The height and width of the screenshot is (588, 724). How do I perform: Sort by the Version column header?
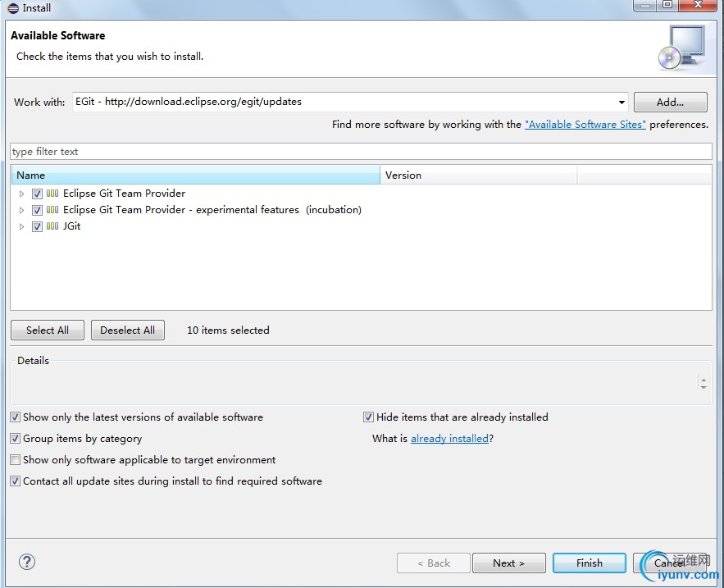coord(478,175)
